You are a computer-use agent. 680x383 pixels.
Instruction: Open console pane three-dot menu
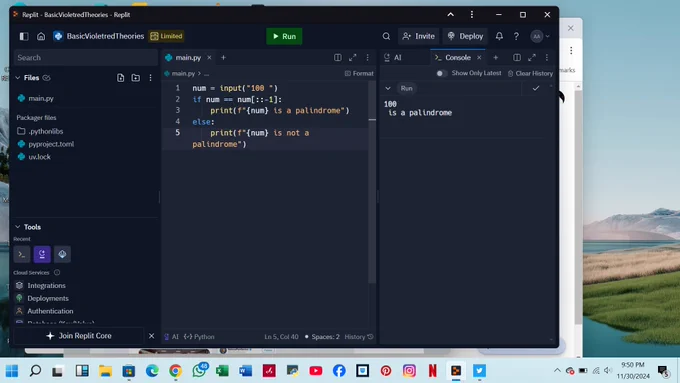tap(547, 58)
